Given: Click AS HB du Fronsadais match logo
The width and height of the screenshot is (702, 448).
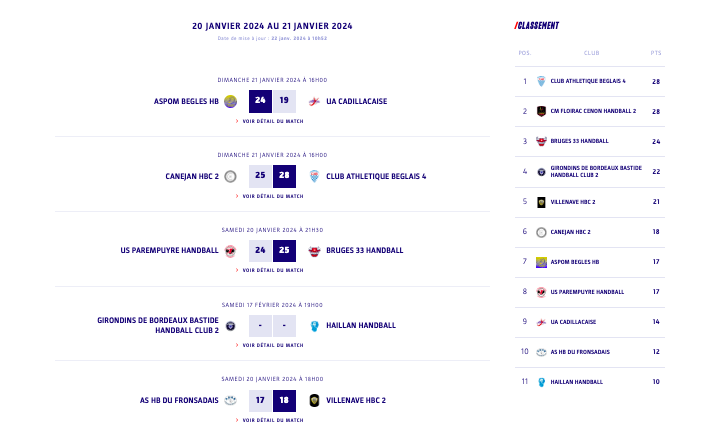Looking at the screenshot, I should [231, 401].
